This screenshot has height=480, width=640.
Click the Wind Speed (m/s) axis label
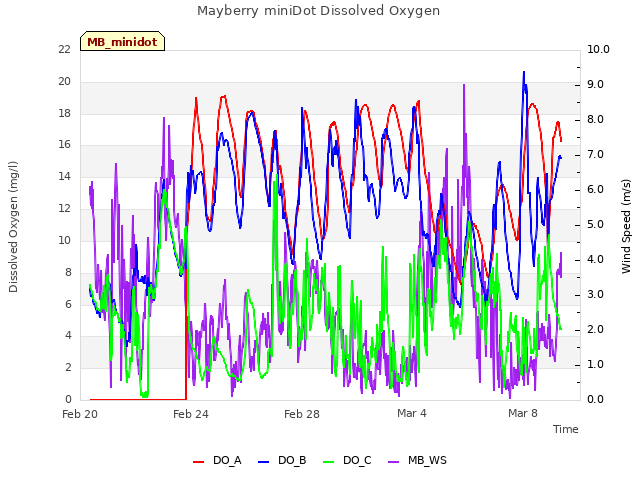(626, 226)
